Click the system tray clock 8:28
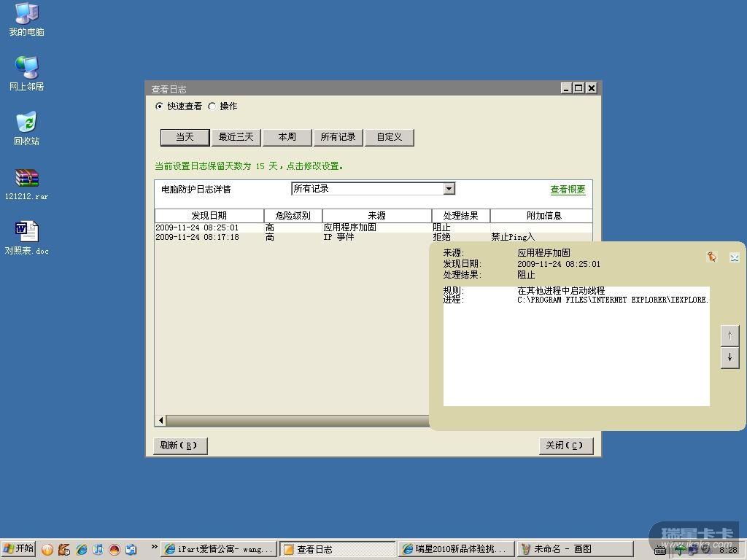Image resolution: width=747 pixels, height=560 pixels. [x=728, y=550]
